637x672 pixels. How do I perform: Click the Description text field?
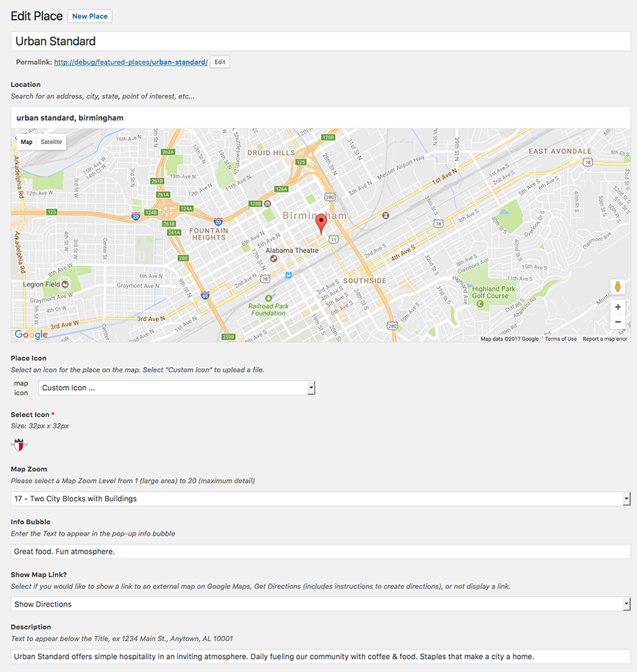[x=321, y=657]
